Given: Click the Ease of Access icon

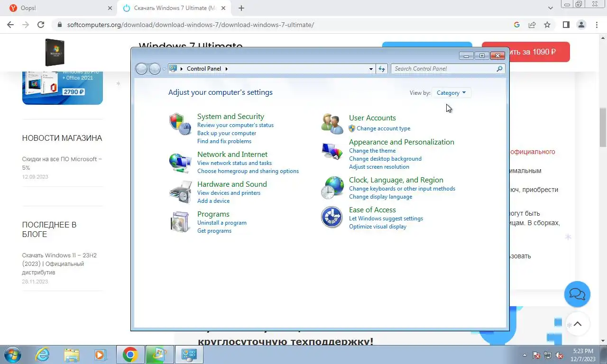Looking at the screenshot, I should click(x=332, y=218).
